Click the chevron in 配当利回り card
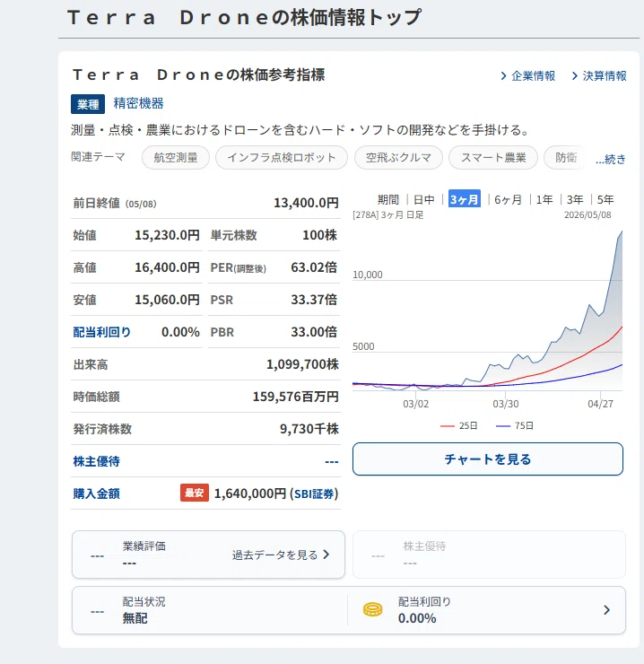The height and width of the screenshot is (664, 644). pos(606,610)
